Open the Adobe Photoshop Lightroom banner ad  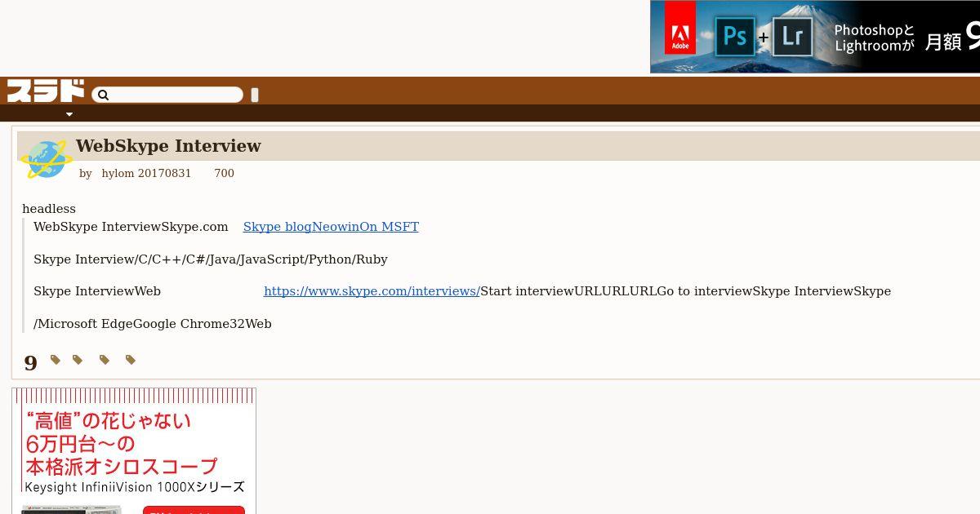point(815,37)
